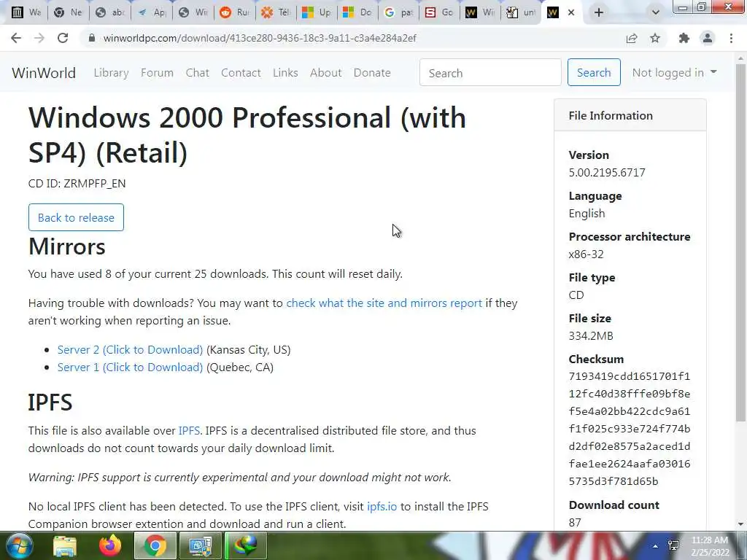747x560 pixels.
Task: Open the Donate menu item
Action: point(372,72)
